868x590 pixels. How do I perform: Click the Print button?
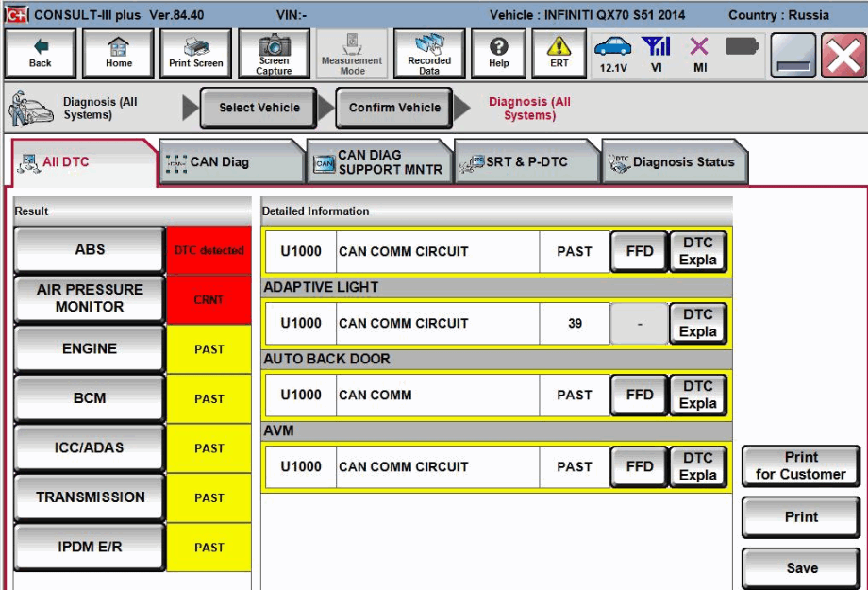click(801, 517)
